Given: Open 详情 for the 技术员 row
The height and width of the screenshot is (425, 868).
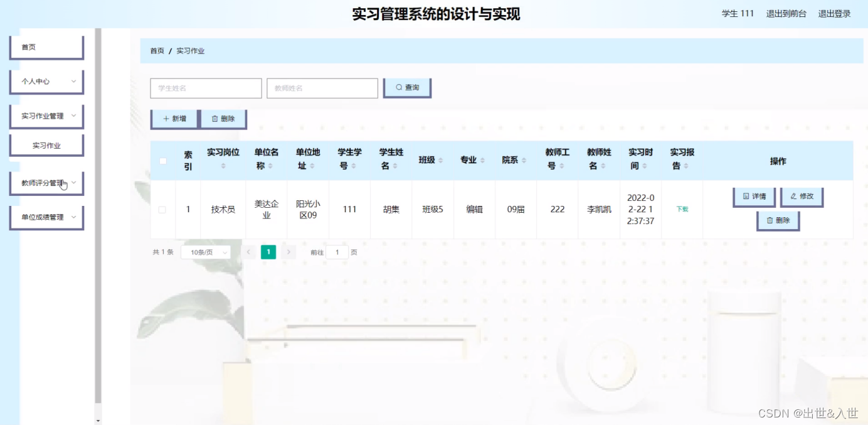Looking at the screenshot, I should (754, 196).
